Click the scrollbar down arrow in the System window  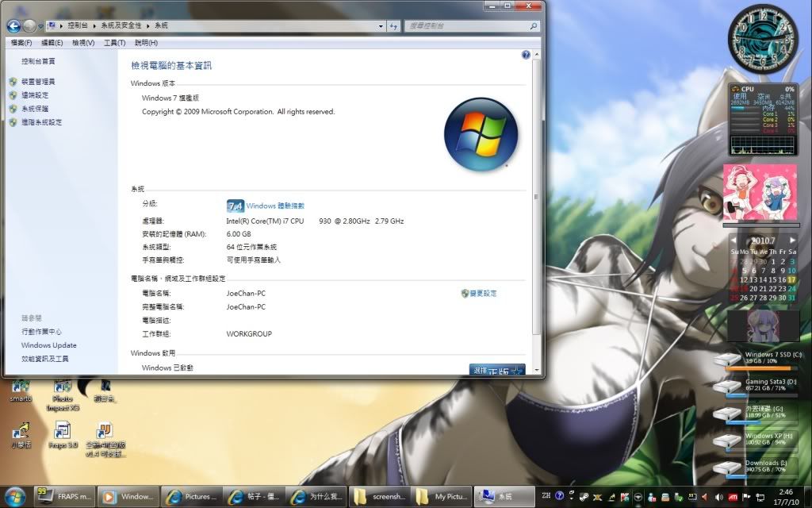[x=536, y=370]
